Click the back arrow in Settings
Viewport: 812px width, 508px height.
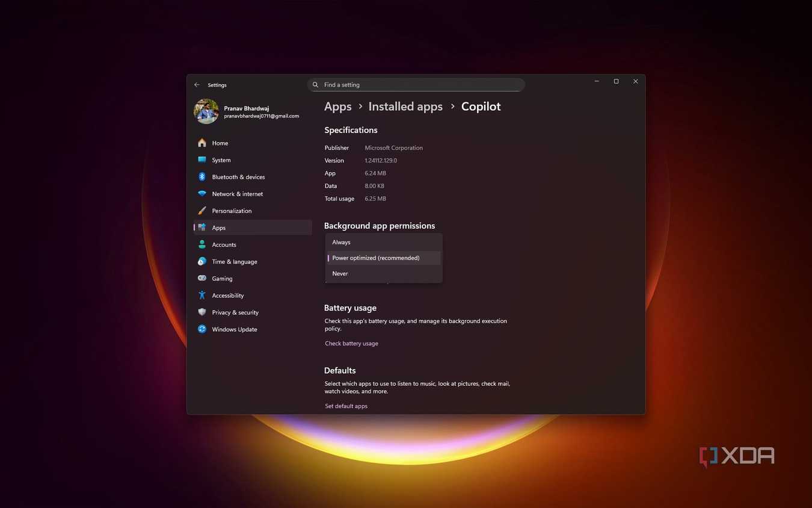point(197,85)
